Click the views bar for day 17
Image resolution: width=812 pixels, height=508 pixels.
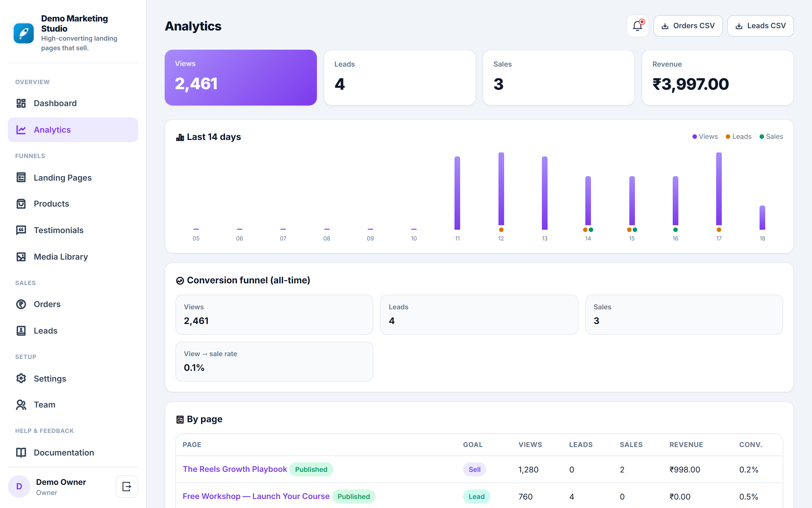coord(719,189)
